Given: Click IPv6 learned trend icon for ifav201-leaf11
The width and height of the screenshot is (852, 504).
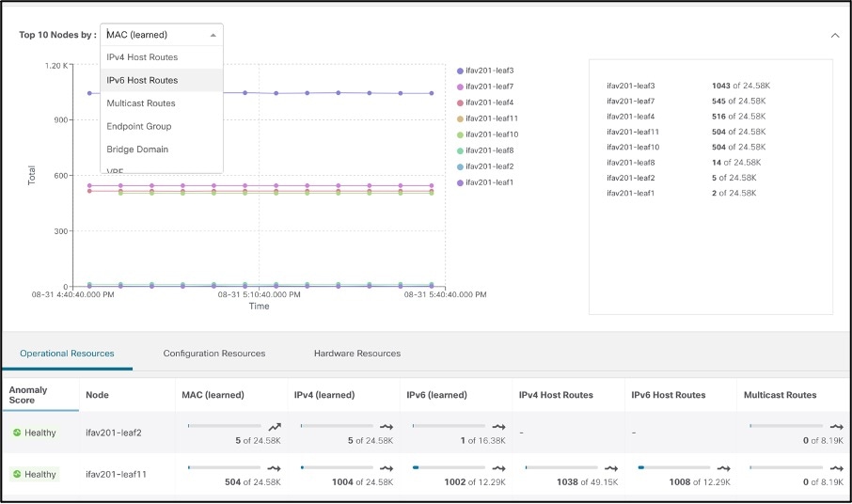Looking at the screenshot, I should (498, 468).
